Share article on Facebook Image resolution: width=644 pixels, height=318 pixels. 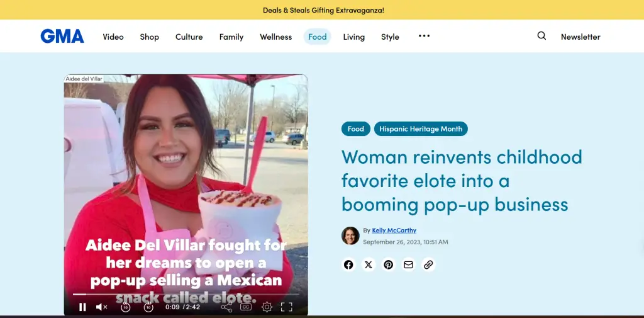pos(348,264)
